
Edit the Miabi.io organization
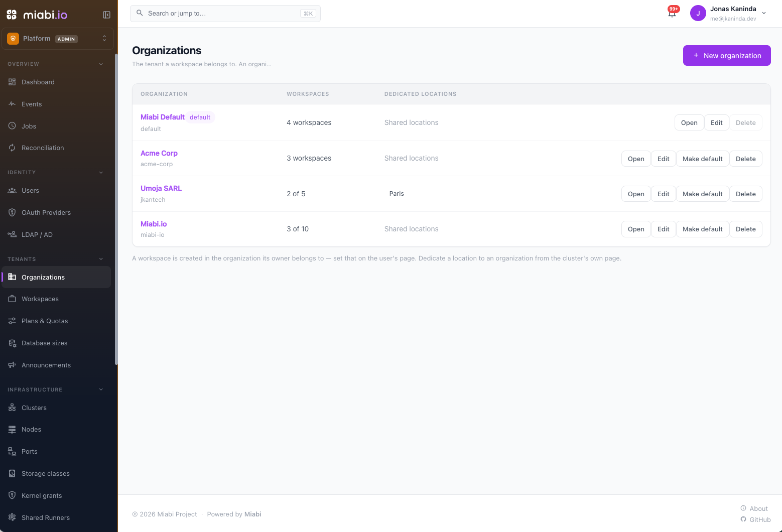click(663, 229)
